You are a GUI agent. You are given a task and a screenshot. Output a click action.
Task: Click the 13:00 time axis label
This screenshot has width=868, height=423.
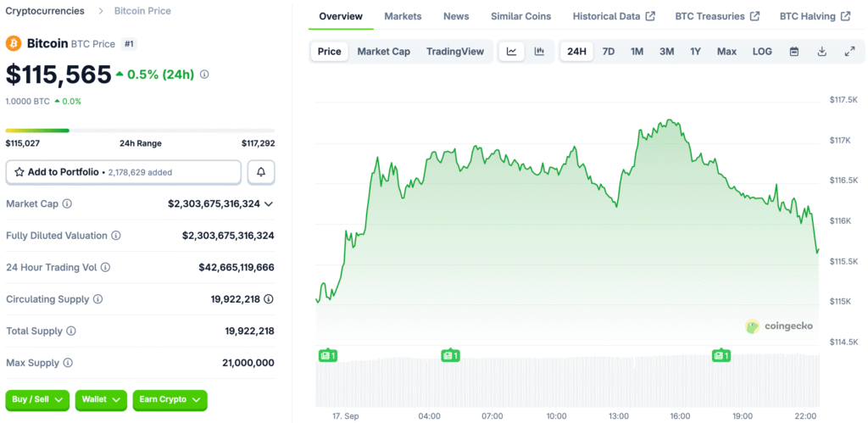click(619, 416)
